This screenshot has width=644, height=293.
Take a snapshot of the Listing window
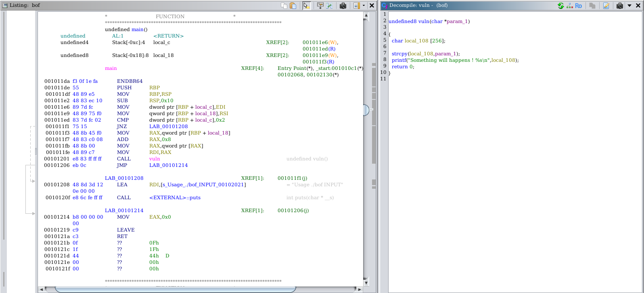click(x=343, y=6)
